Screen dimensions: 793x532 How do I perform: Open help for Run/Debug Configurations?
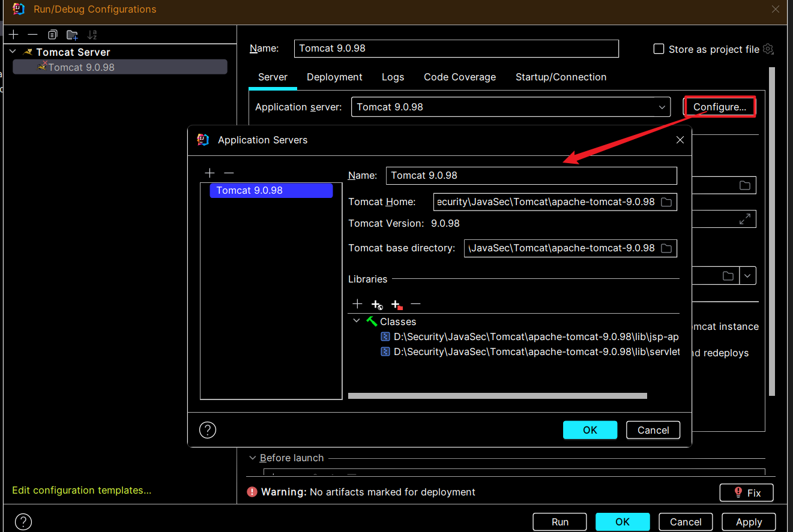coord(23,522)
